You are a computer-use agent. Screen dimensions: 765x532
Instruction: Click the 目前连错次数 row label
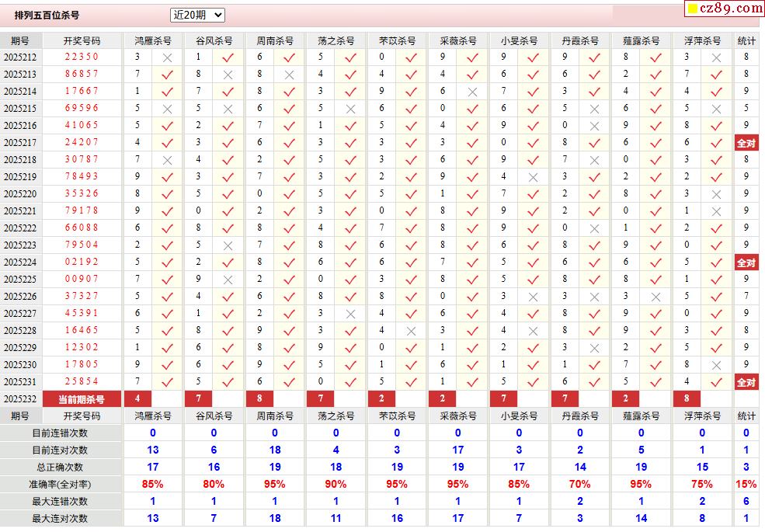pos(60,433)
